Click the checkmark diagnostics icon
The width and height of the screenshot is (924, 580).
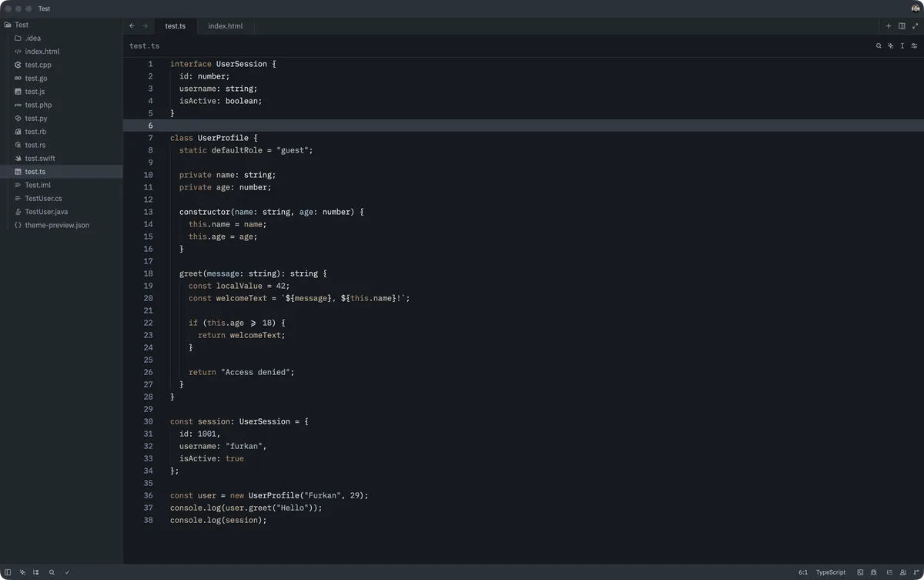[x=67, y=572]
